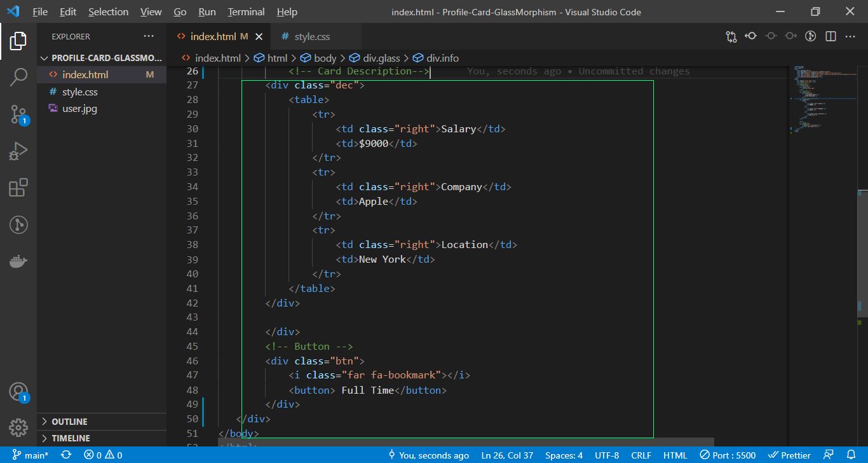Expand the OUTLINE section
The width and height of the screenshot is (868, 463).
pyautogui.click(x=102, y=422)
